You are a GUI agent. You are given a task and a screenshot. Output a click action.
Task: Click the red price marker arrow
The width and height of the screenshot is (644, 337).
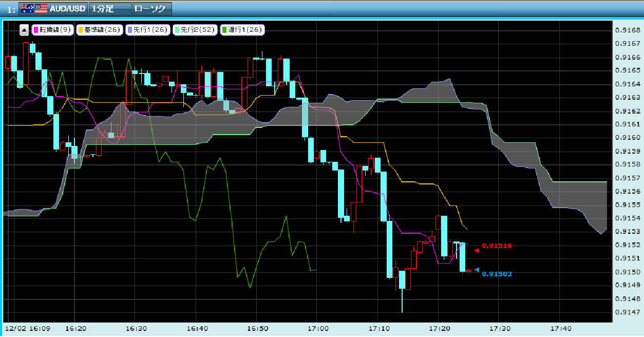(476, 251)
